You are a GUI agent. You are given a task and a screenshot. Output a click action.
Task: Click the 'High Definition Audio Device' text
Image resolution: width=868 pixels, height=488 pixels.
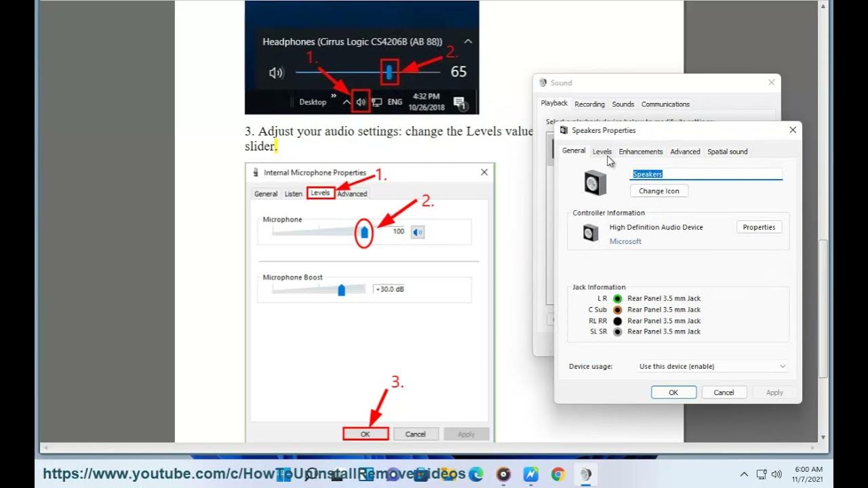coord(656,228)
